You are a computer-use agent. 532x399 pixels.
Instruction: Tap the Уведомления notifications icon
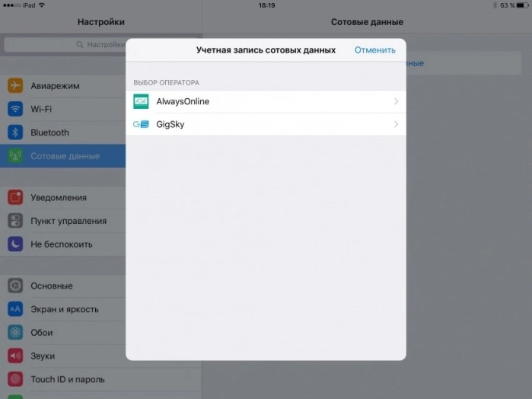click(x=15, y=197)
